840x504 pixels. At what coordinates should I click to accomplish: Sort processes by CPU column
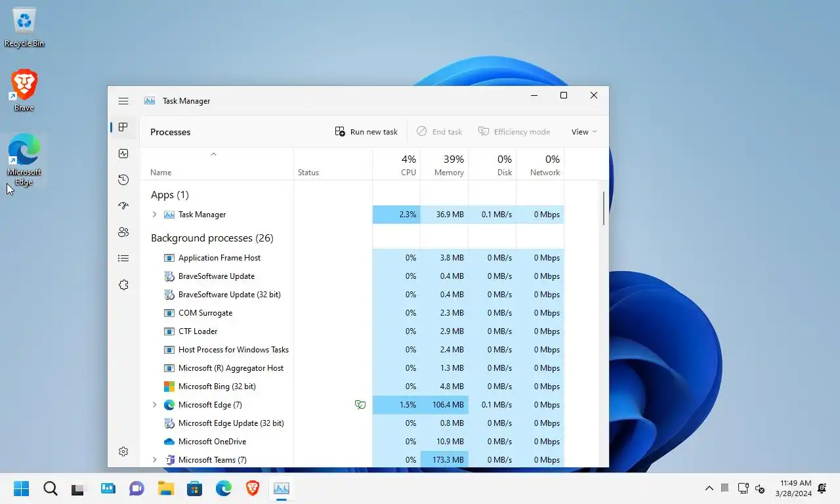pos(396,164)
